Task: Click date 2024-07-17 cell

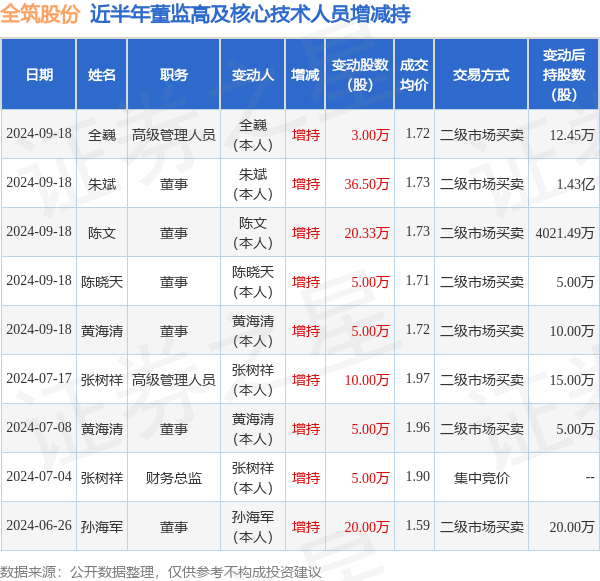Action: (x=39, y=379)
